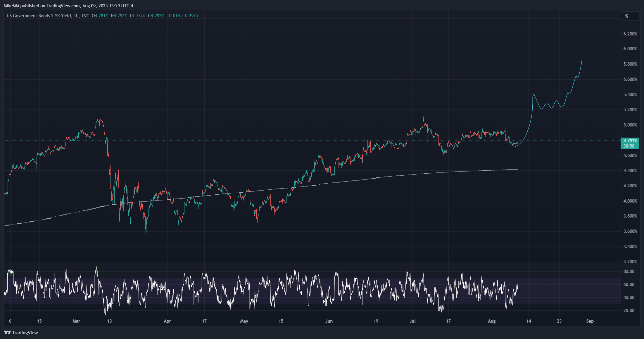Click the TVC source text in the legend
This screenshot has height=339, width=644.
(85, 16)
